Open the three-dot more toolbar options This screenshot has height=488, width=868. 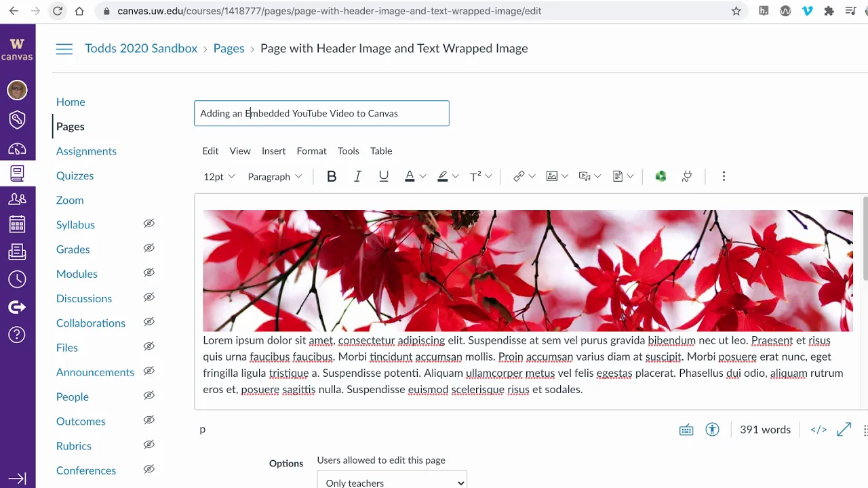click(x=724, y=176)
